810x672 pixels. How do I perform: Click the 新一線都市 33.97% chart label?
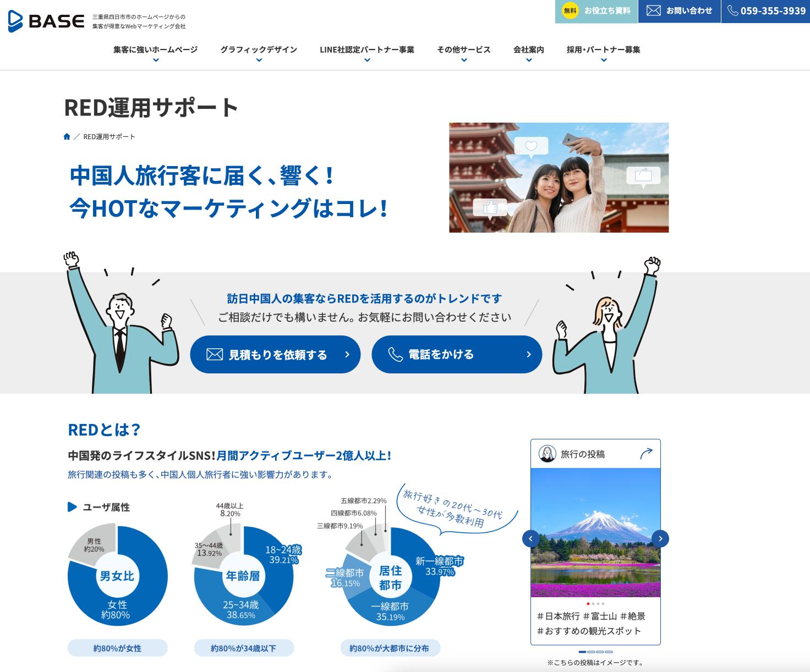[440, 566]
